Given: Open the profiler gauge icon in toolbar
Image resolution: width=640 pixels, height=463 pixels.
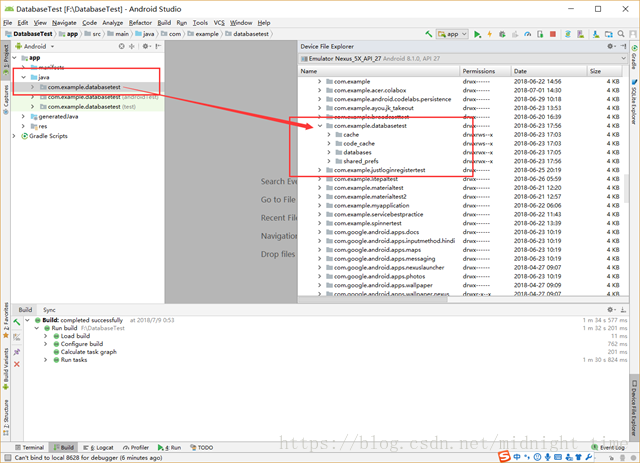Looking at the screenshot, I should click(527, 34).
